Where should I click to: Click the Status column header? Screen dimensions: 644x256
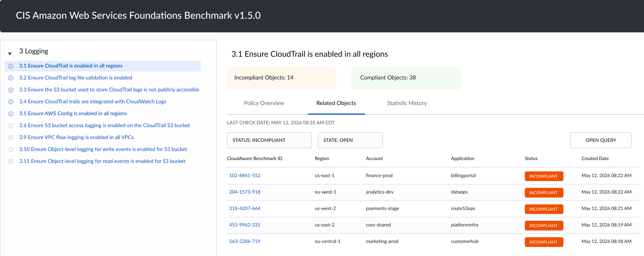(x=531, y=159)
